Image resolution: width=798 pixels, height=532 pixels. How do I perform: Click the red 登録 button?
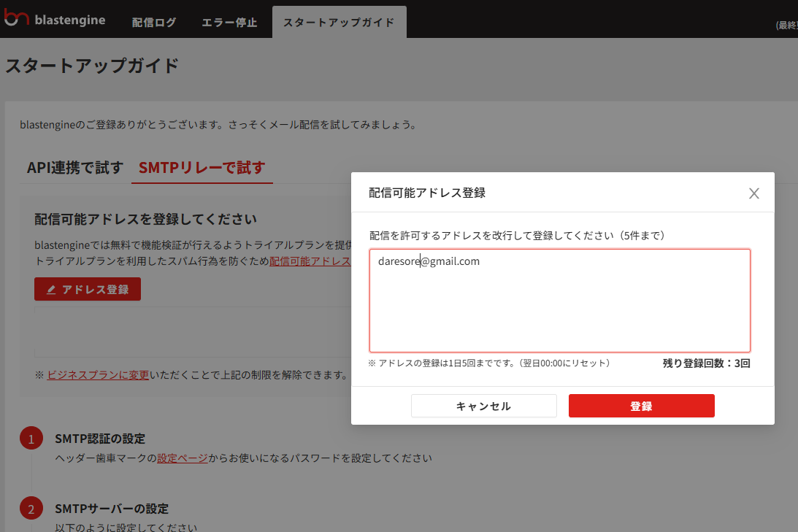(641, 406)
